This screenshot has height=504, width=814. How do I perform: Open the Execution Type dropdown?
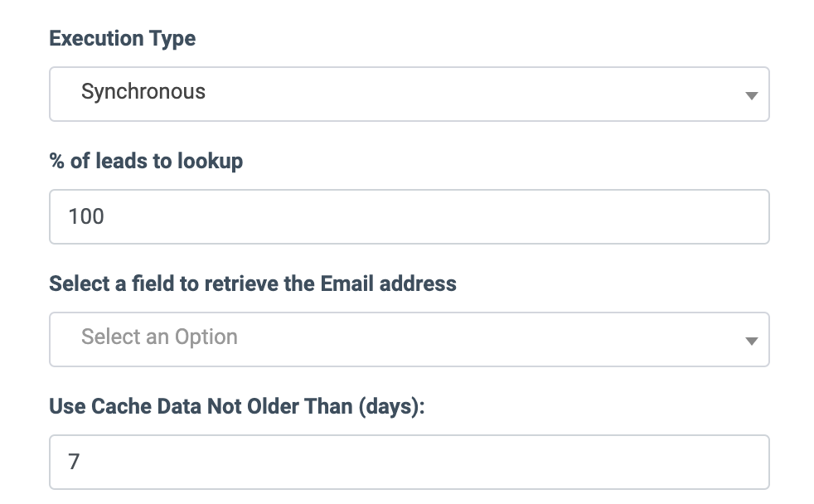(x=409, y=94)
